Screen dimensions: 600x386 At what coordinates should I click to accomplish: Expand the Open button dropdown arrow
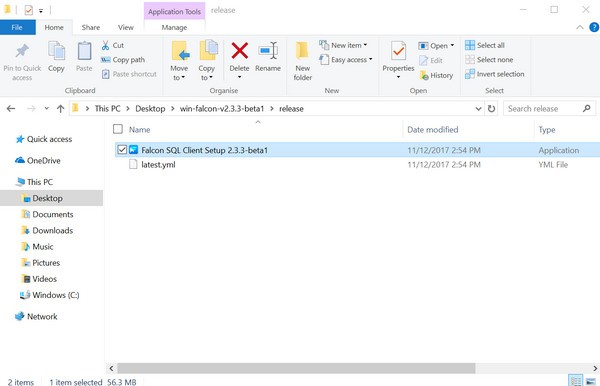(452, 46)
